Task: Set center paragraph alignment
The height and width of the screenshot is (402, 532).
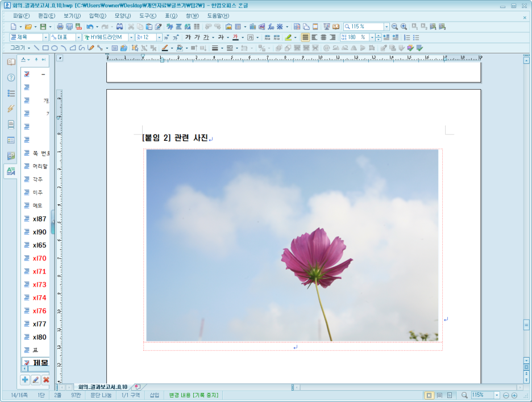Action: (323, 37)
